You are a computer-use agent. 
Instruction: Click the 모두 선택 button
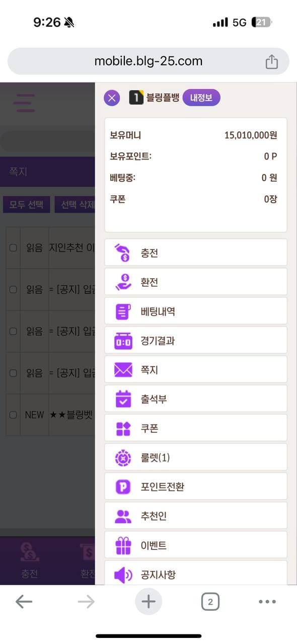click(26, 205)
